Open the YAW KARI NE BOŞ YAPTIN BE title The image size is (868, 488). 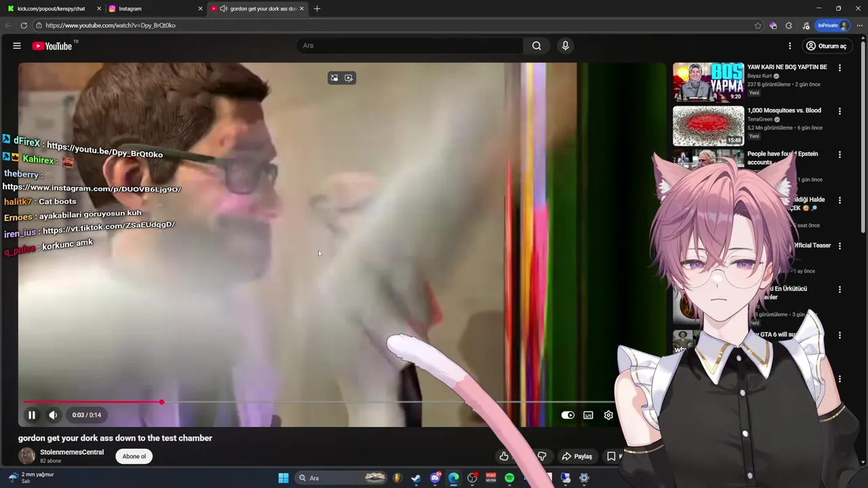[x=787, y=67]
